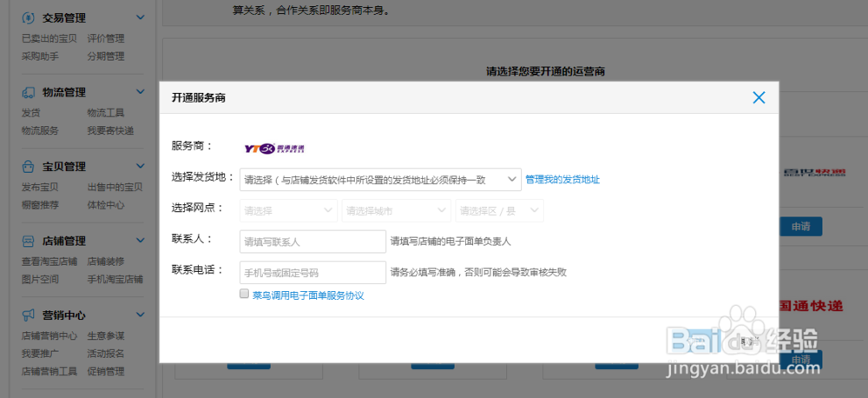Click the 交易管理 yuan icon in sidebar

pos(29,17)
